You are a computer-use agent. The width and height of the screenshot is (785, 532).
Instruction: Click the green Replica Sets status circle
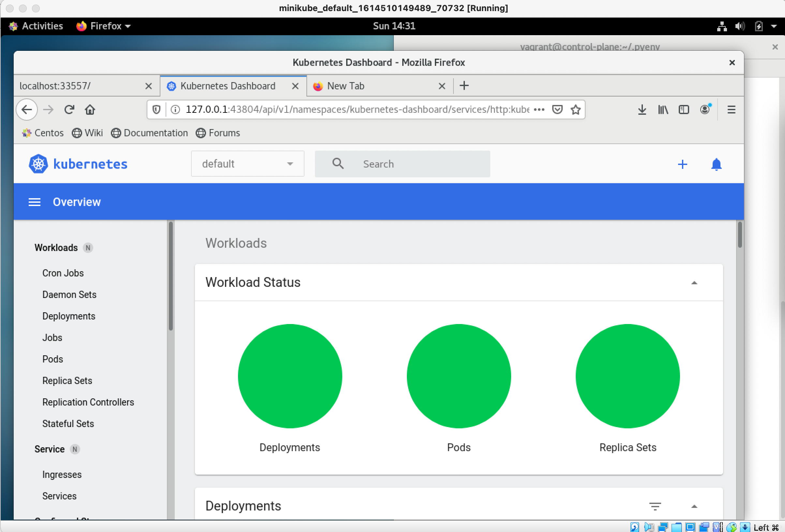point(628,376)
